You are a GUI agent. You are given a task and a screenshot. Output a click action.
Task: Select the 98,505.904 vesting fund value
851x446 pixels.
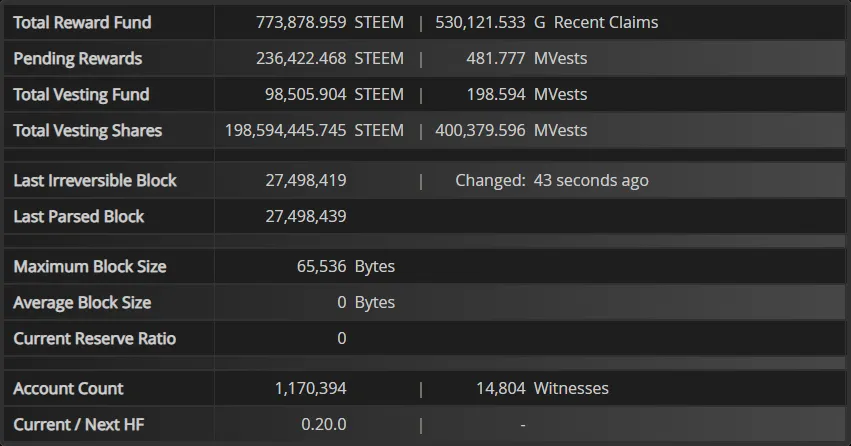pyautogui.click(x=305, y=94)
